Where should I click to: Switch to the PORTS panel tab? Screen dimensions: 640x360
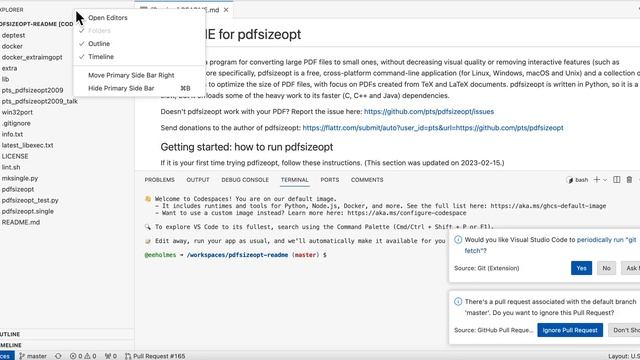(x=330, y=180)
